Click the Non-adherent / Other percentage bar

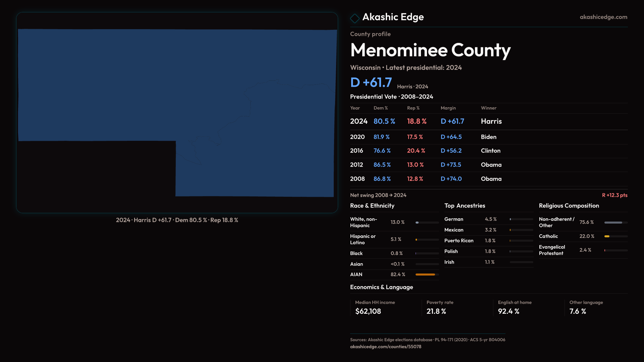613,223
